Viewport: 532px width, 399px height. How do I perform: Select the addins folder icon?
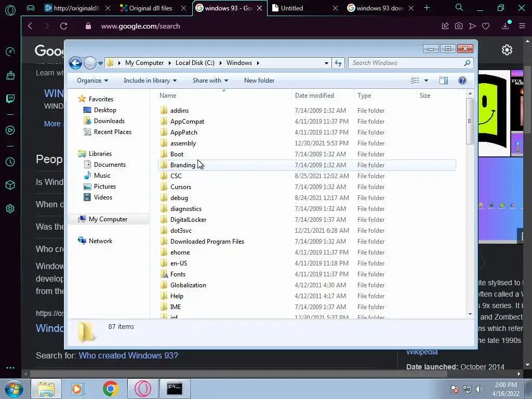(x=164, y=110)
